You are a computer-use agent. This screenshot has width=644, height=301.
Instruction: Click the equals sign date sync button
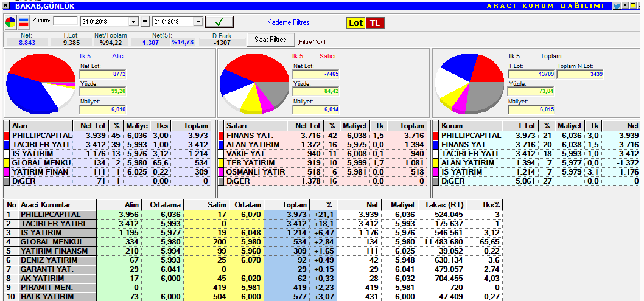pyautogui.click(x=145, y=21)
